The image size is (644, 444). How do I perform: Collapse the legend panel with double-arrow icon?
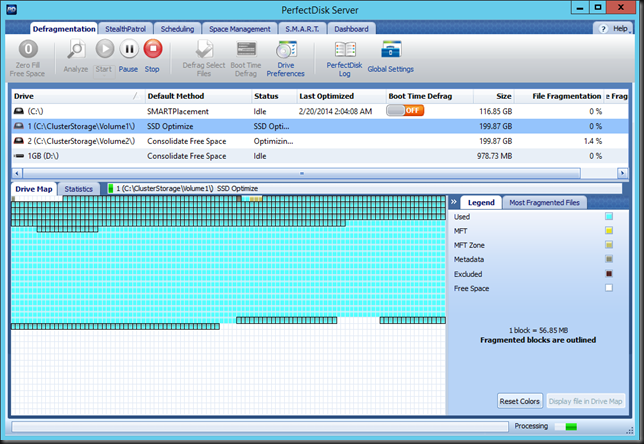(x=454, y=202)
